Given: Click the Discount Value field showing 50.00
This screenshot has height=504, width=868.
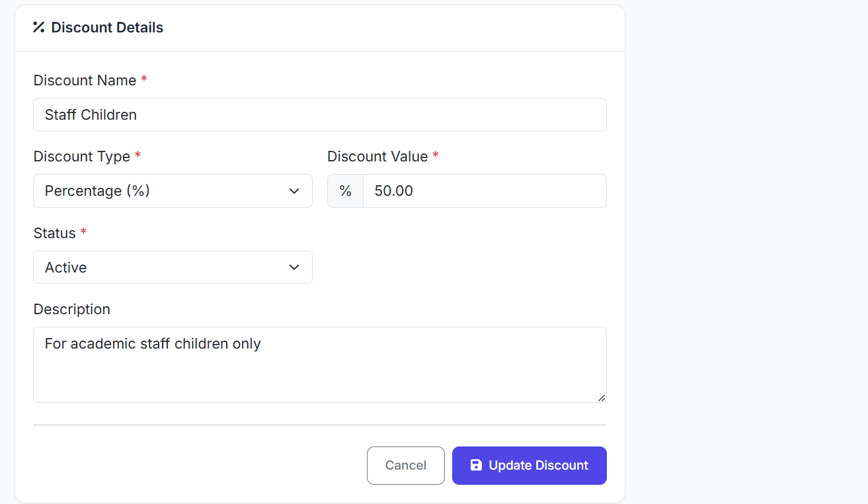Looking at the screenshot, I should click(484, 191).
